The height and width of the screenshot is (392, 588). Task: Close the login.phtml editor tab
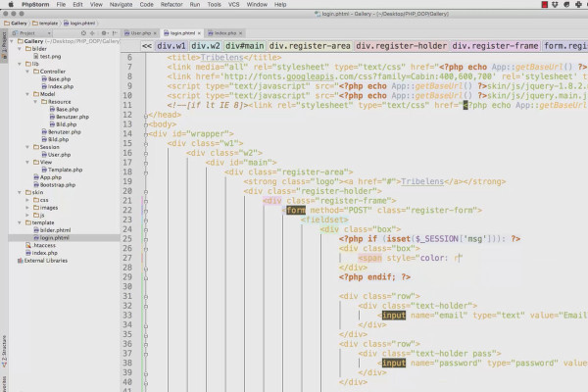click(199, 33)
